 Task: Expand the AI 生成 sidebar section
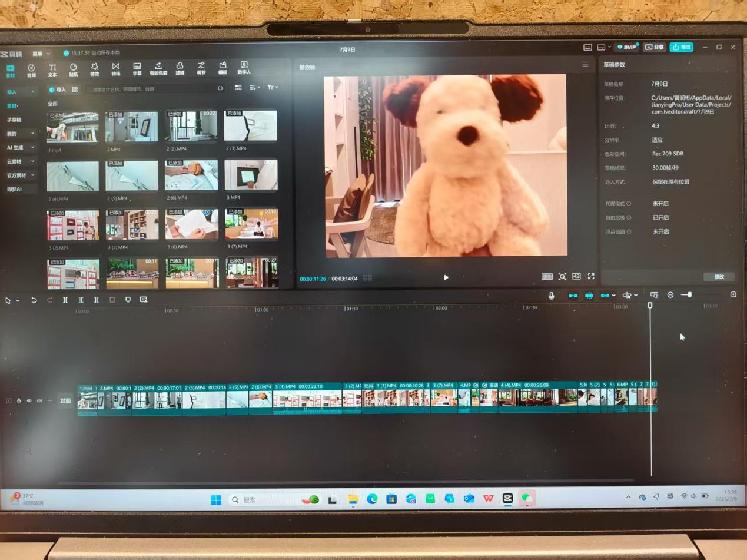[20, 148]
